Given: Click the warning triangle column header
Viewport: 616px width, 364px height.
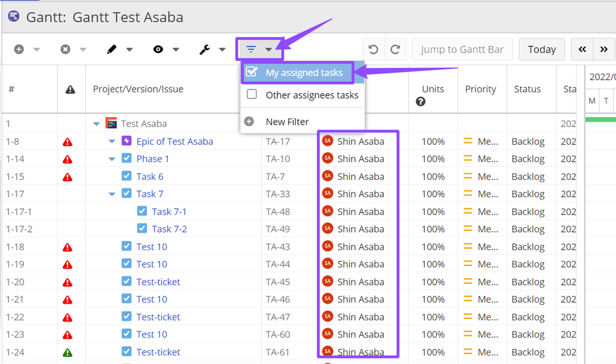Looking at the screenshot, I should tap(70, 90).
